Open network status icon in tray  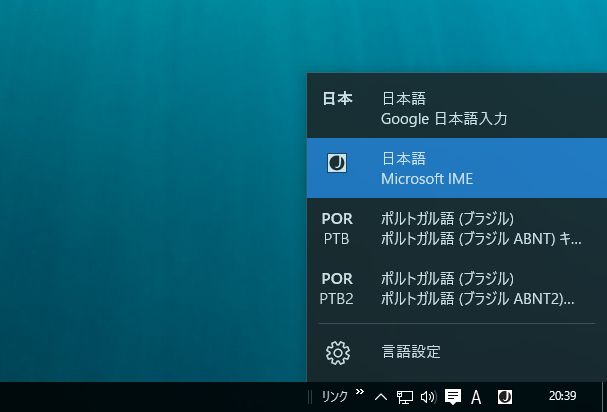click(405, 397)
